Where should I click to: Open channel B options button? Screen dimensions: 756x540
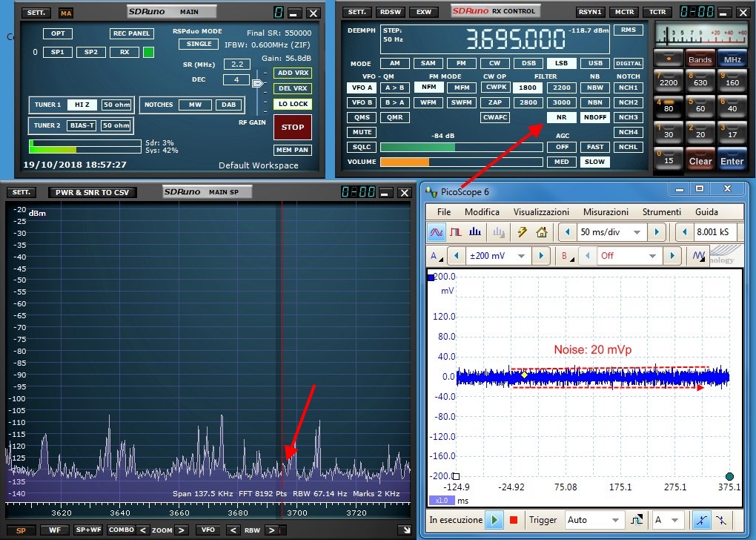click(x=567, y=256)
